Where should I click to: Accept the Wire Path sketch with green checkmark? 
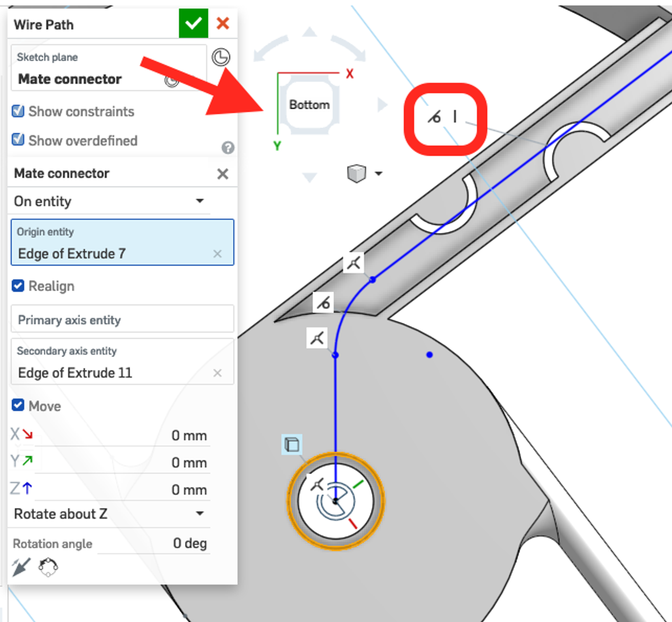193,24
